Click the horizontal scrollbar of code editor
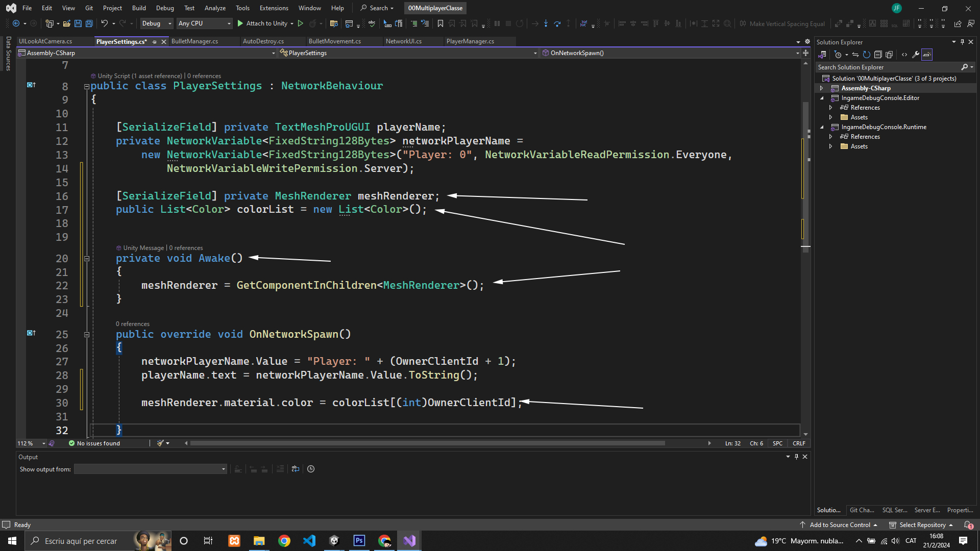 point(427,443)
